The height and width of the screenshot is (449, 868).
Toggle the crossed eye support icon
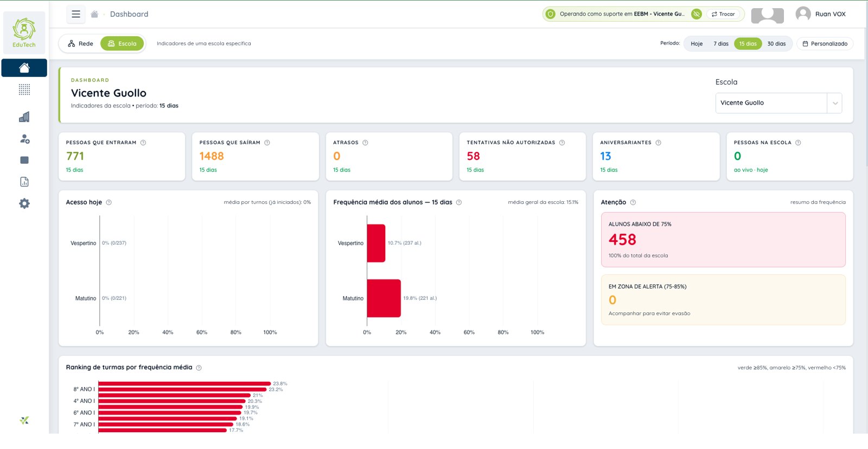pos(697,14)
